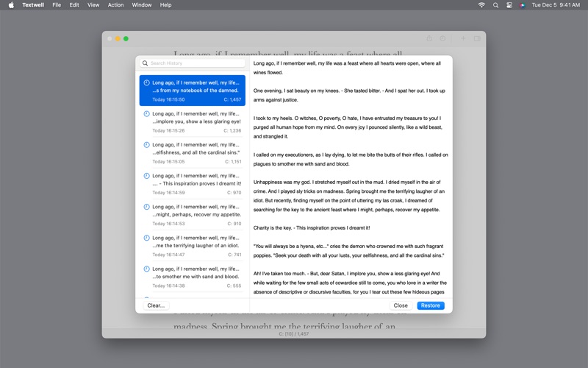Open the Action menu
The height and width of the screenshot is (368, 588).
[115, 5]
